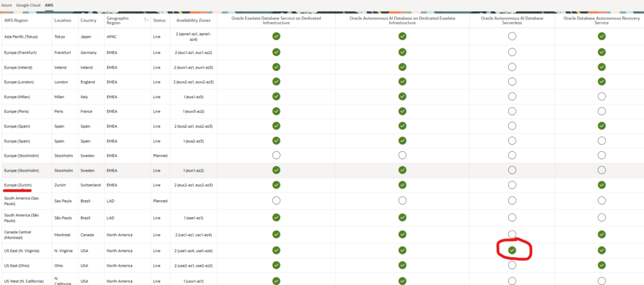Click availability zones cell 1 (sae1-az1)

pos(194,218)
